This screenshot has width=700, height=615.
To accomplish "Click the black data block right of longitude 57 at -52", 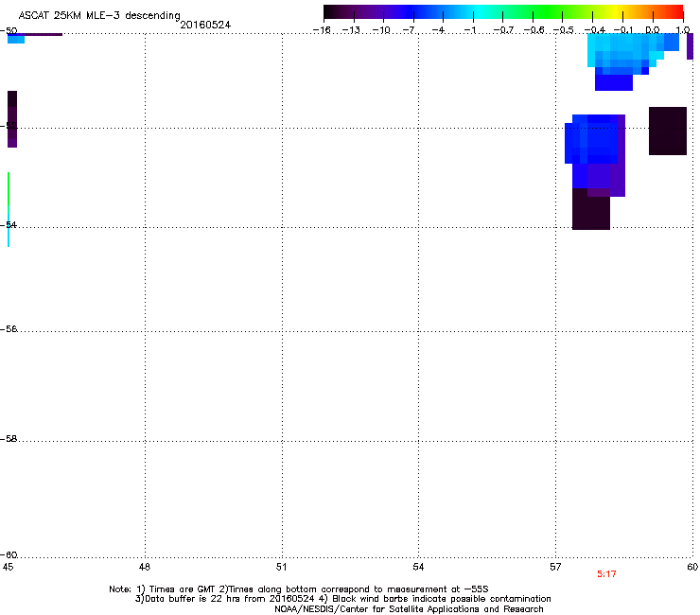I will point(668,131).
